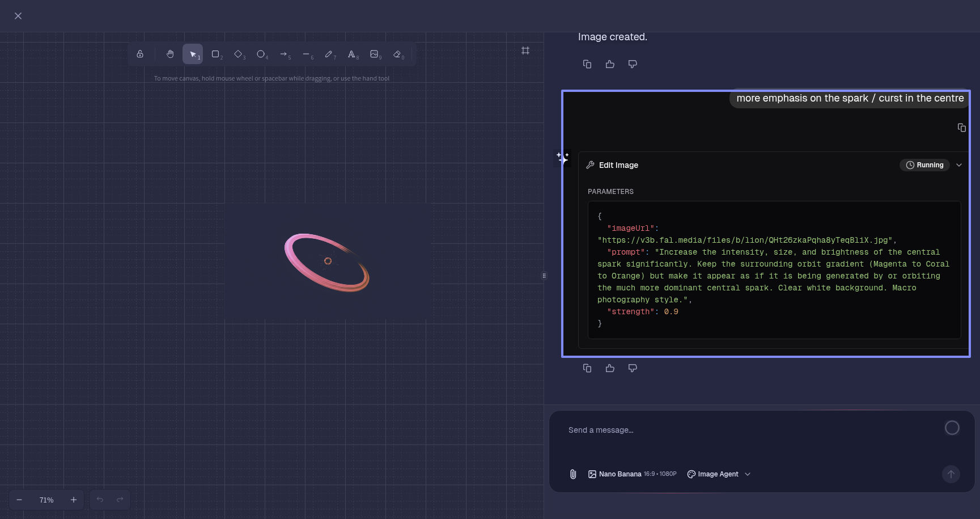Screen dimensions: 980x519
Task: Open the Image Agent dropdown
Action: pyautogui.click(x=719, y=474)
